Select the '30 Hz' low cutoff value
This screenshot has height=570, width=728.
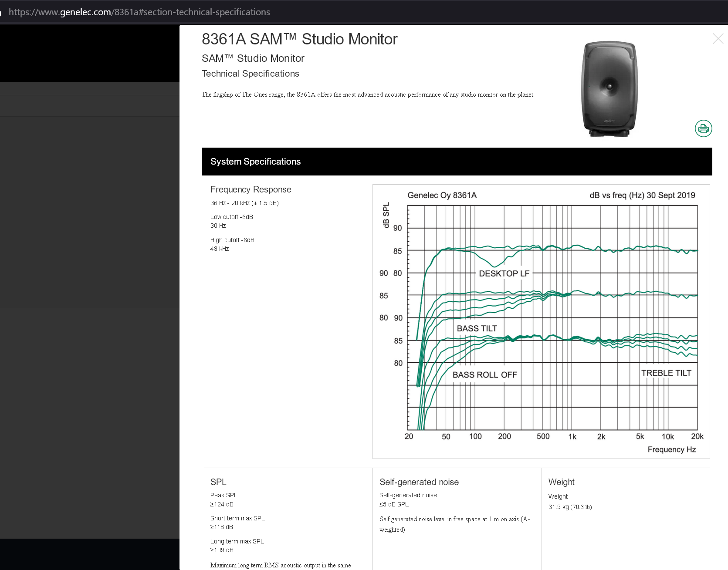[218, 226]
